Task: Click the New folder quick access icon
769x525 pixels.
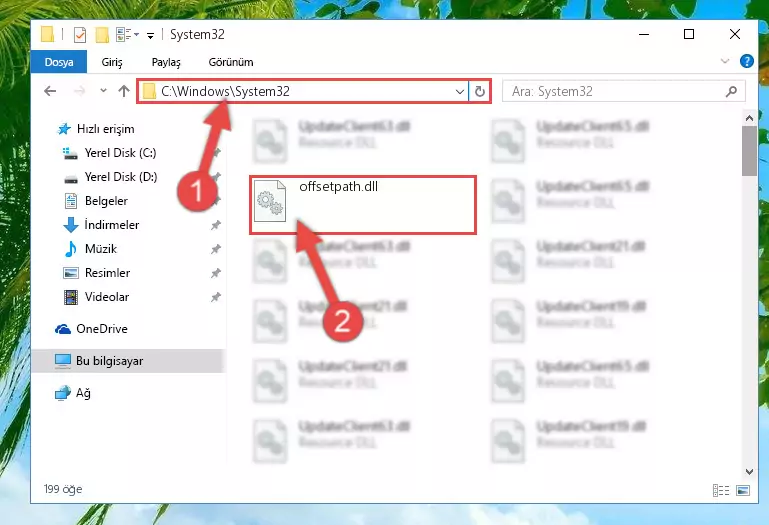Action: [x=102, y=34]
